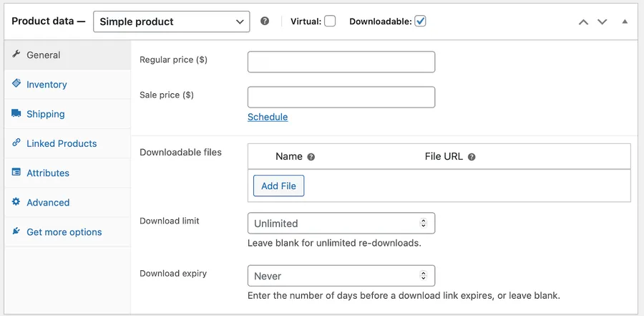Click the wrench icon beside General

[16, 54]
